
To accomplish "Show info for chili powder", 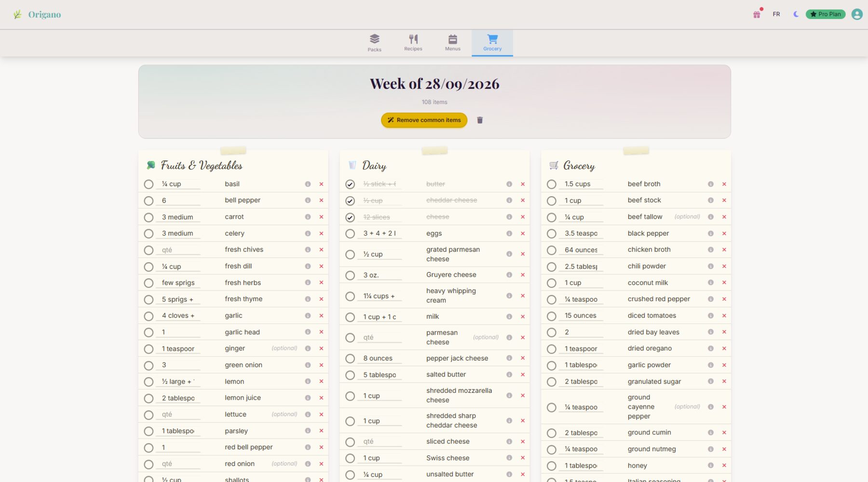I will tap(711, 266).
